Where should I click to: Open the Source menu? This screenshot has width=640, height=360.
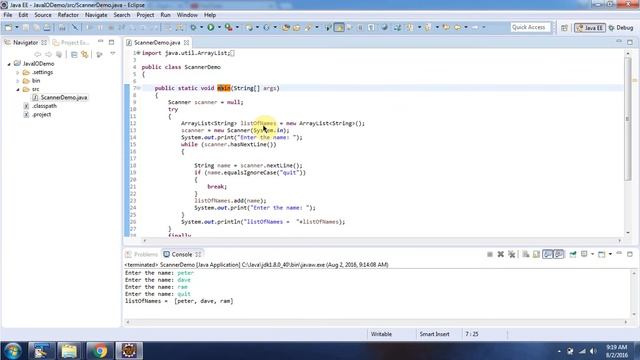[43, 15]
